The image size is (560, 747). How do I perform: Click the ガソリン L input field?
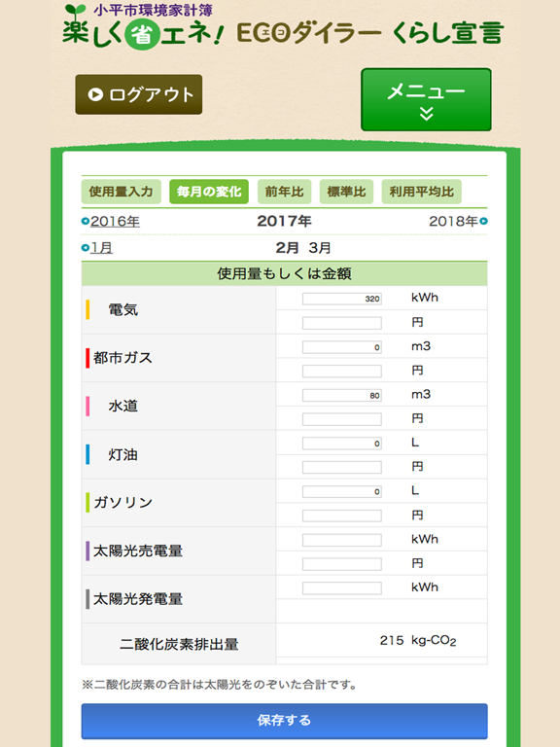click(x=342, y=491)
